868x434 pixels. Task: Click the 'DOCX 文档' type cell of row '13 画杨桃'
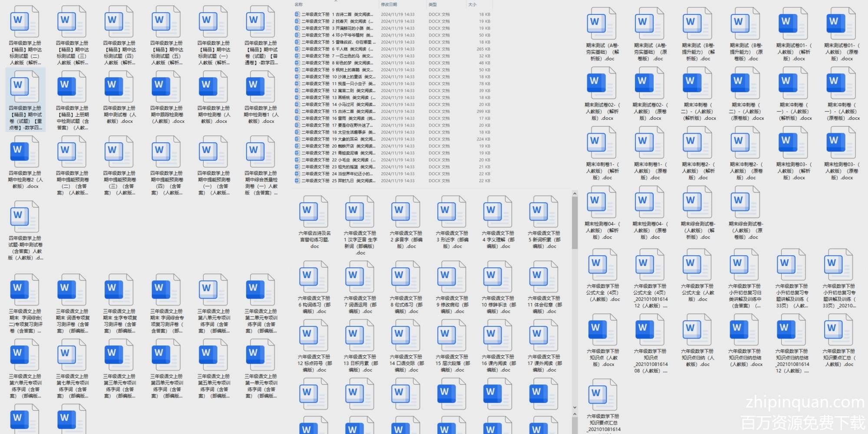click(439, 98)
